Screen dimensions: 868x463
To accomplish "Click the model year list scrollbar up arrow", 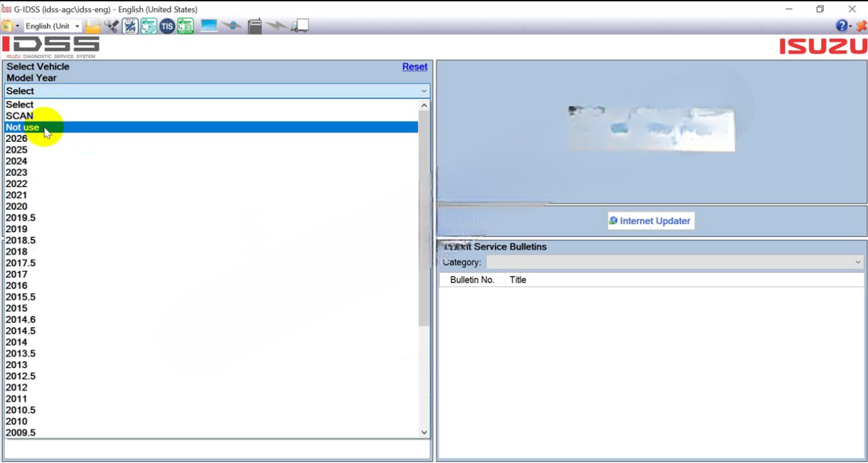I will click(x=424, y=105).
